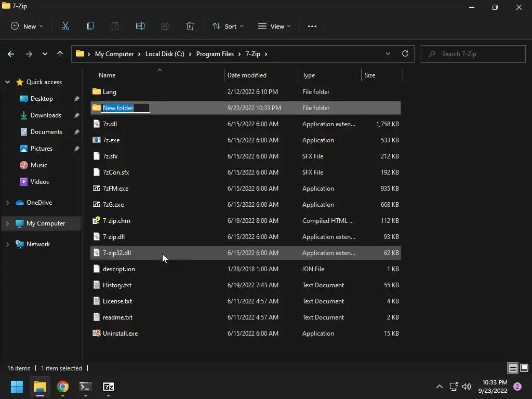Click the 7-zip.chm help file icon

(96, 220)
